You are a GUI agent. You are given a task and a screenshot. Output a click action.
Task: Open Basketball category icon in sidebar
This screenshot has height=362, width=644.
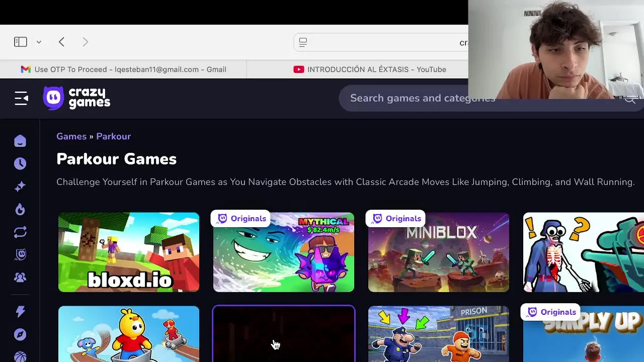point(20,356)
